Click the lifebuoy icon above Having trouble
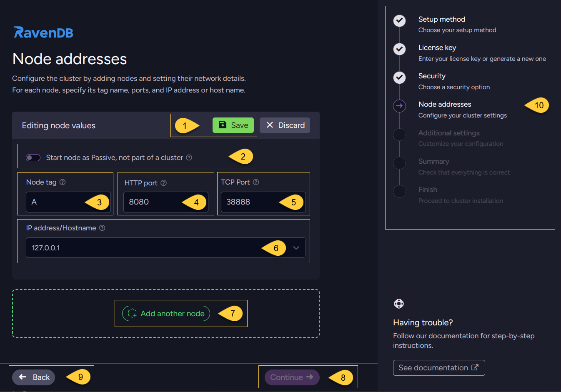Image resolution: width=561 pixels, height=392 pixels. tap(399, 304)
